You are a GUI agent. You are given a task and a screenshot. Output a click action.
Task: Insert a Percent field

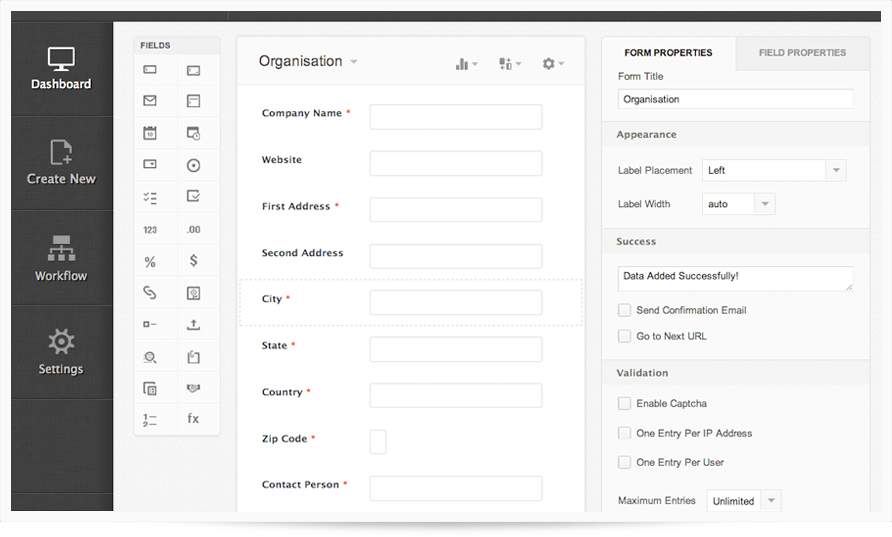click(x=150, y=262)
